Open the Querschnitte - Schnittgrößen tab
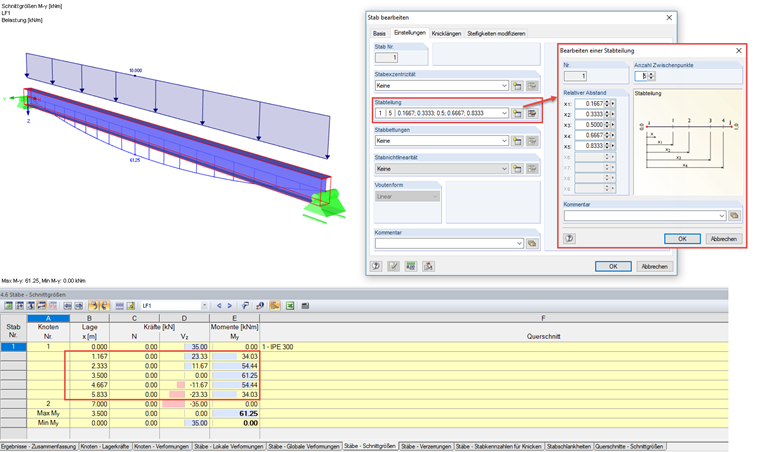Viewport: 760px width, 452px height. [629, 446]
